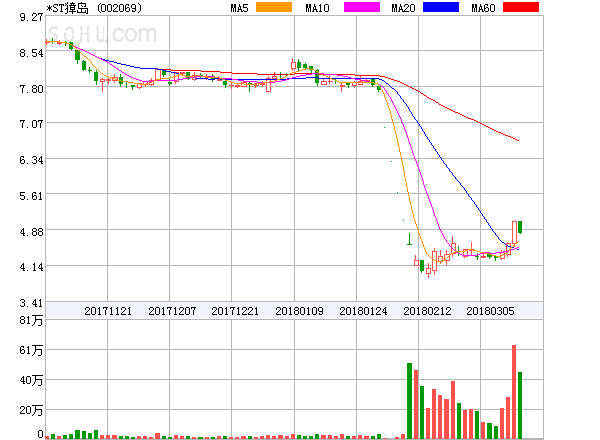Click the 40万 volume axis label
The width and height of the screenshot is (600, 440).
(x=31, y=380)
